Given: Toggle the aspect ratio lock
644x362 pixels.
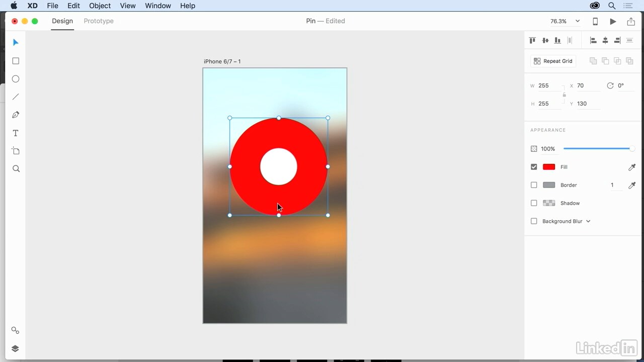Looking at the screenshot, I should tap(564, 95).
